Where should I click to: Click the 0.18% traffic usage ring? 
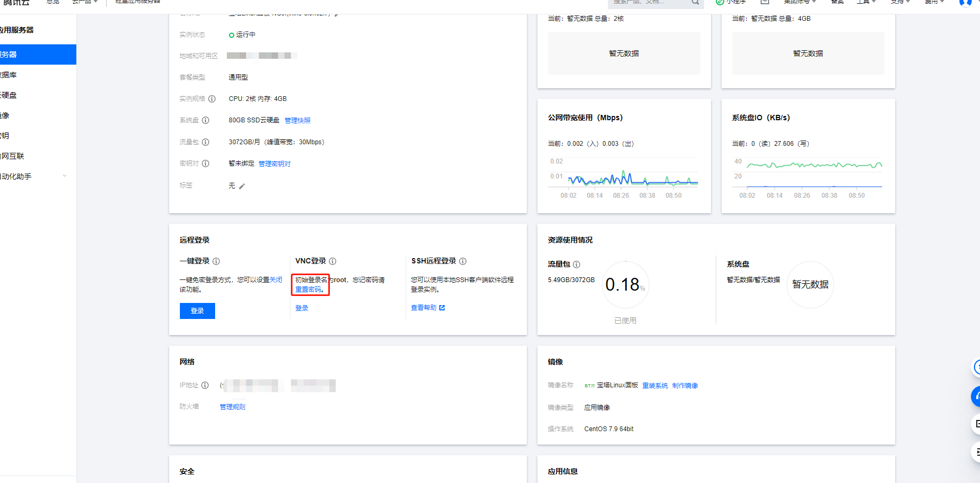[625, 285]
